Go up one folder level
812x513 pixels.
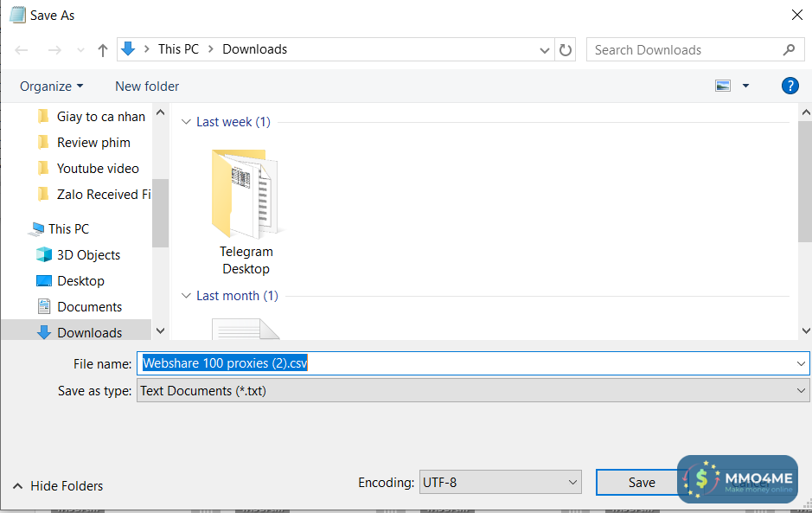click(x=103, y=50)
